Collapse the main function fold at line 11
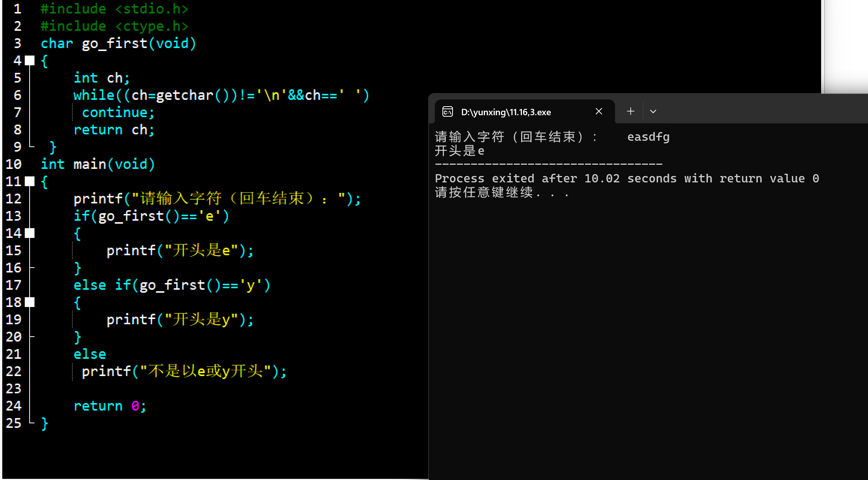This screenshot has height=480, width=868. tap(30, 182)
